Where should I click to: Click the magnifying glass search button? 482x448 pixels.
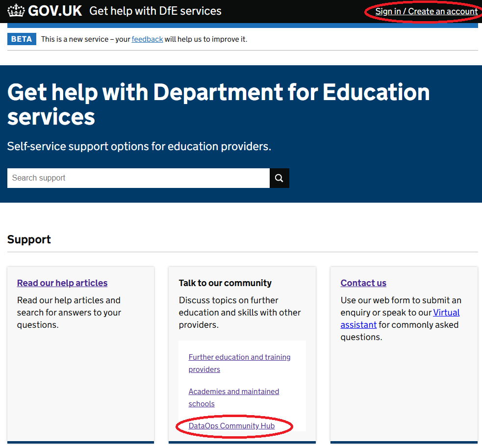(279, 178)
